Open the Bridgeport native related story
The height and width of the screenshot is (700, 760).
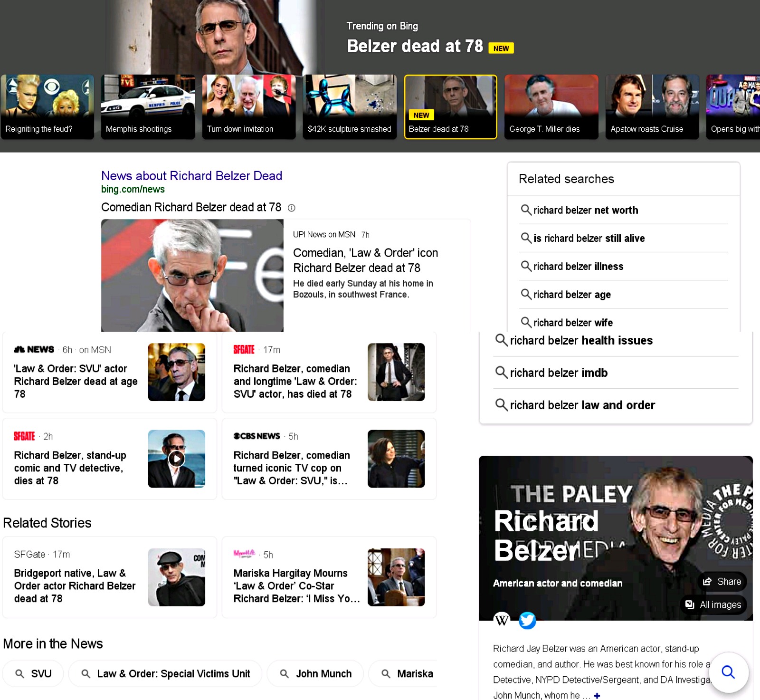pyautogui.click(x=75, y=585)
